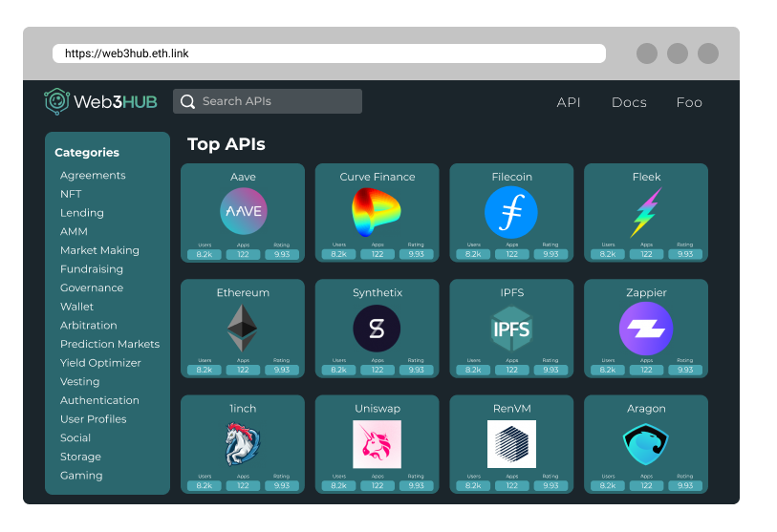This screenshot has width=777, height=532.
Task: Choose the Prediction Markets category
Action: pos(110,344)
